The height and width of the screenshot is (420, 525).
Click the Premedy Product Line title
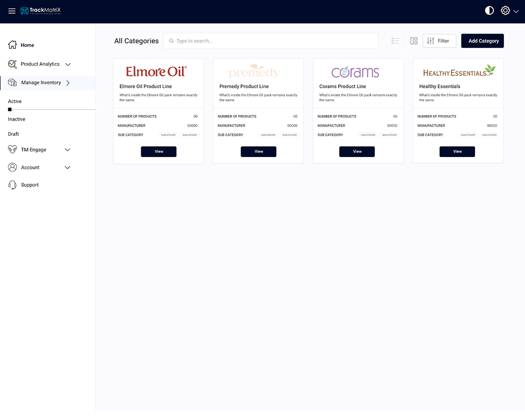pyautogui.click(x=244, y=87)
